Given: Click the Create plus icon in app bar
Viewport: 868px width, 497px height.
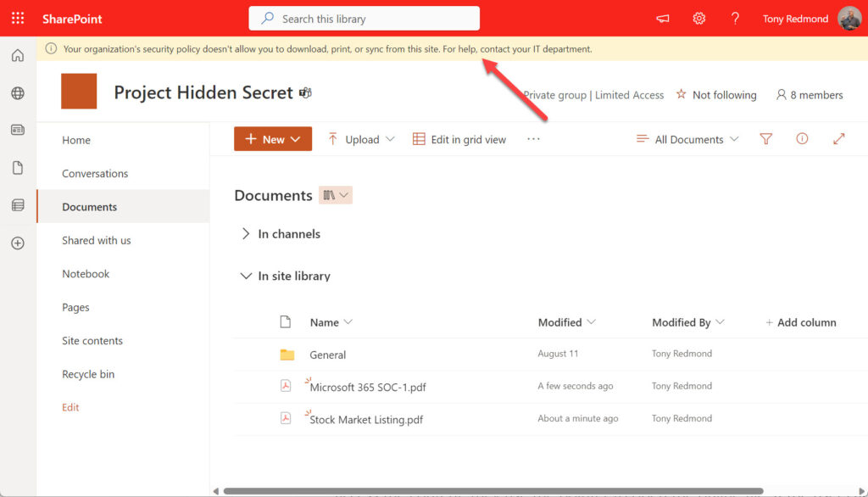Looking at the screenshot, I should (x=18, y=243).
